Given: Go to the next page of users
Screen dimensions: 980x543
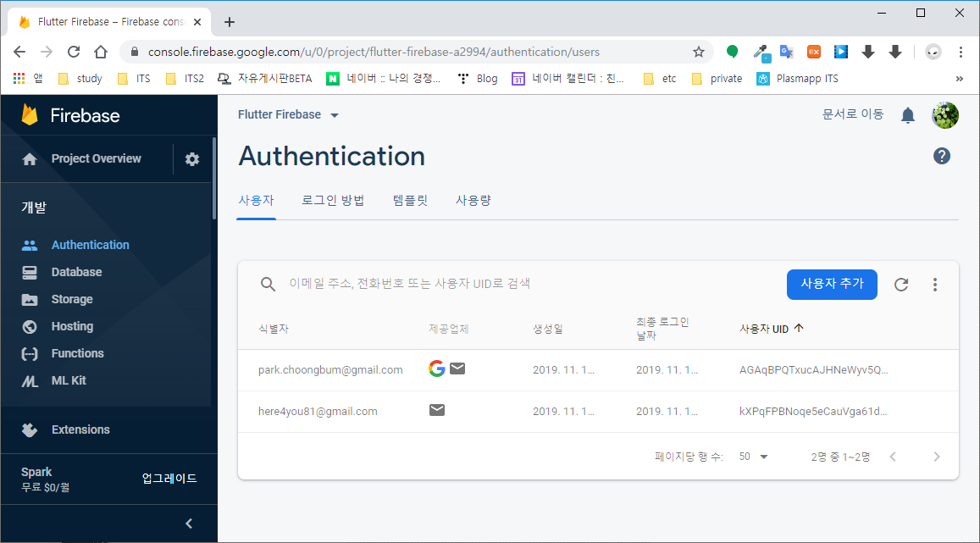Looking at the screenshot, I should [936, 457].
